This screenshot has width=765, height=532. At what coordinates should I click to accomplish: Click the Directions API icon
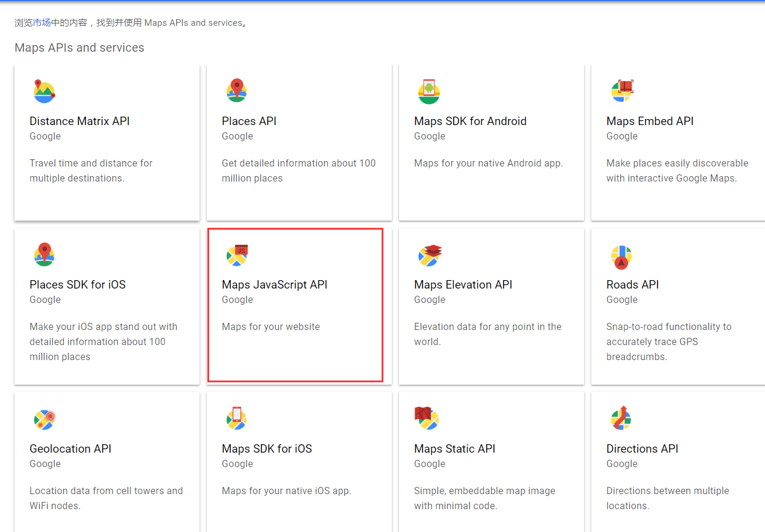pyautogui.click(x=621, y=418)
